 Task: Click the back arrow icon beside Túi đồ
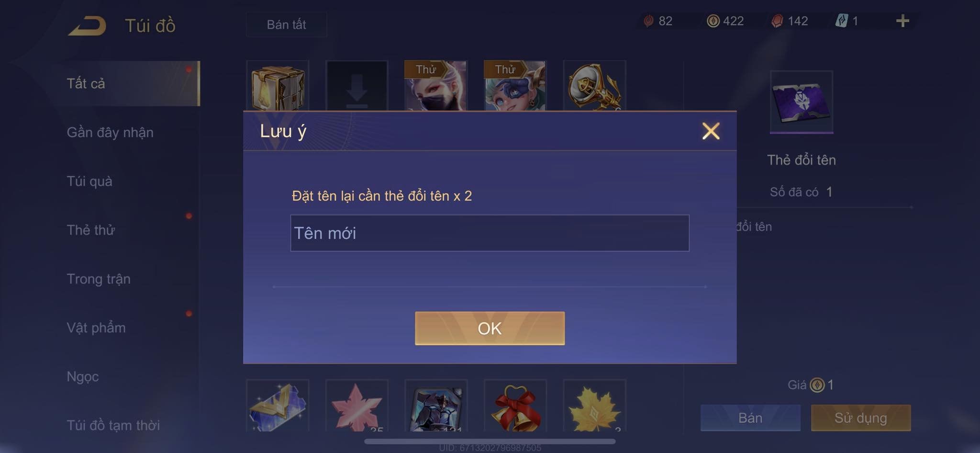pos(87,25)
